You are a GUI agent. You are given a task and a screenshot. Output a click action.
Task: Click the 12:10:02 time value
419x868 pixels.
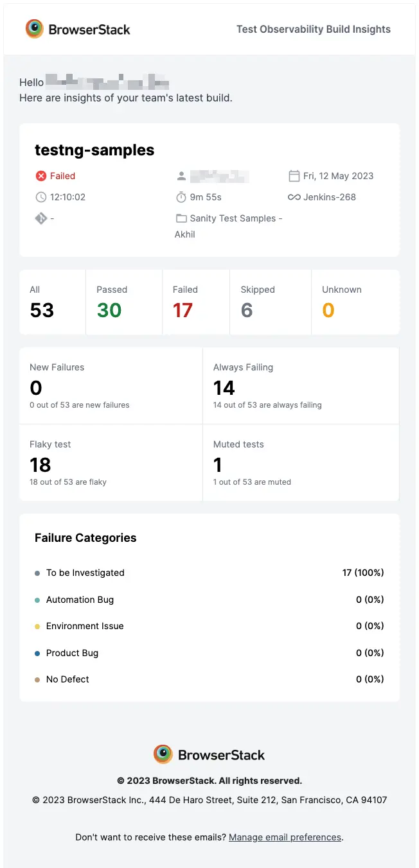[x=67, y=197]
